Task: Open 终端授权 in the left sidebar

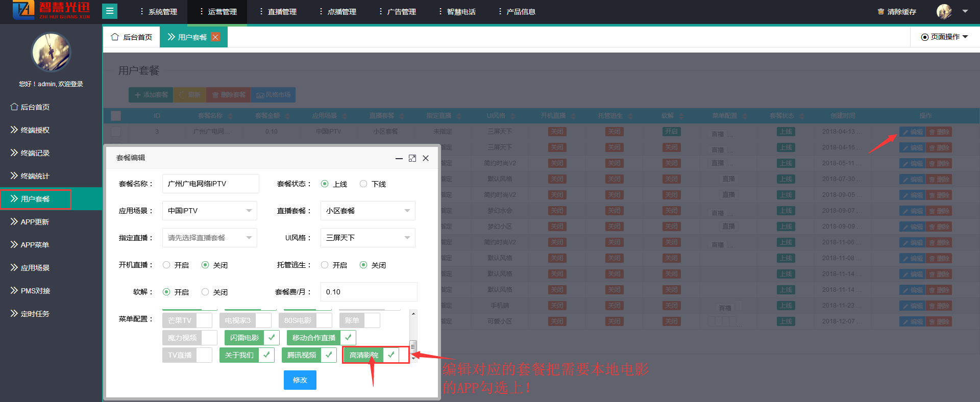Action: [x=35, y=130]
